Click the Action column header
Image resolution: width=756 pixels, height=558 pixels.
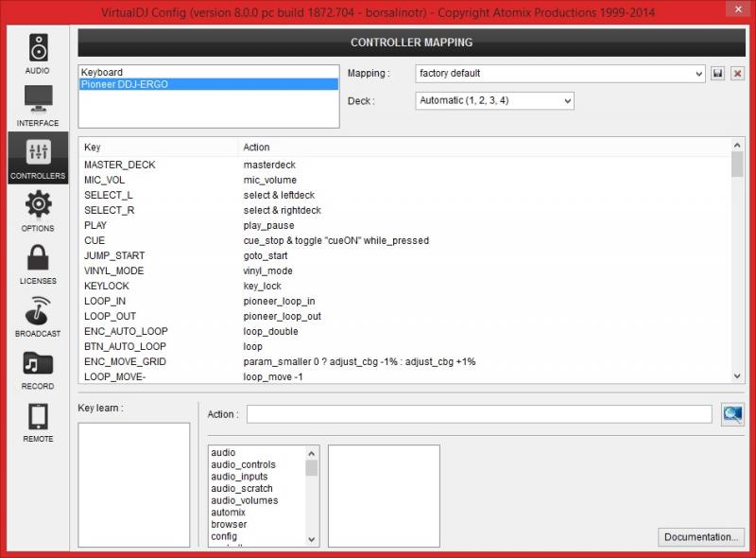point(484,148)
